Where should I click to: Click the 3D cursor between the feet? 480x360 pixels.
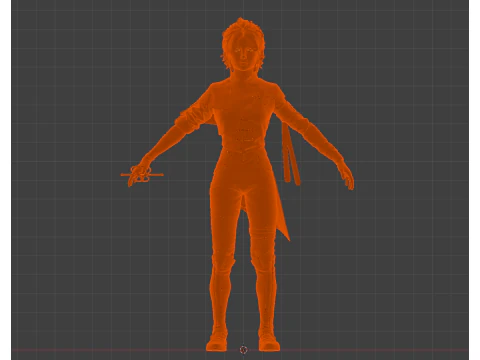[244, 350]
